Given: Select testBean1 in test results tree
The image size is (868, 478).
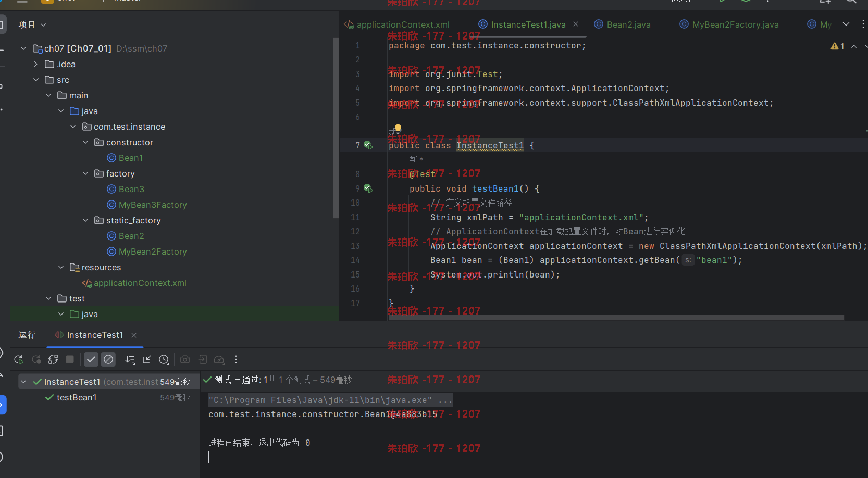Looking at the screenshot, I should click(x=77, y=397).
